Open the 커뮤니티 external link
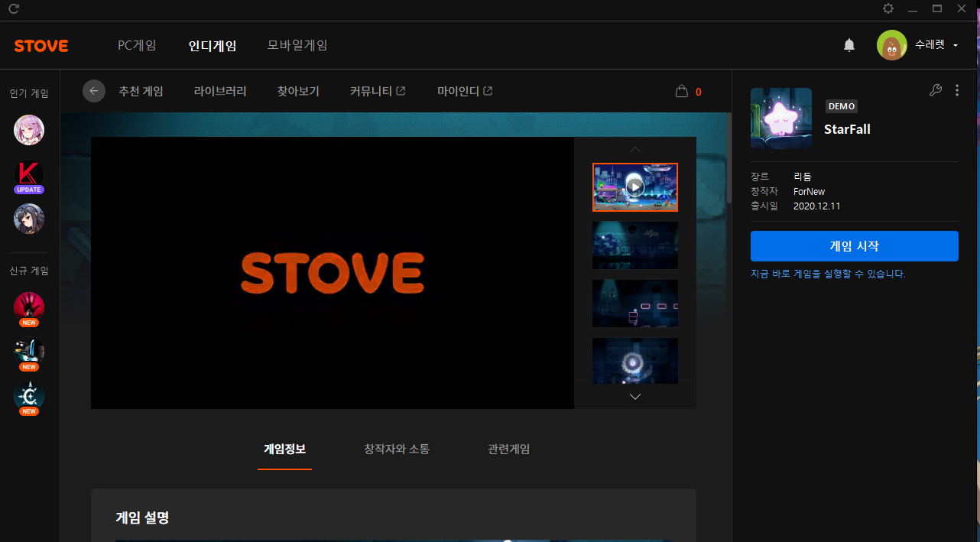The height and width of the screenshot is (542, 980). 378,91
